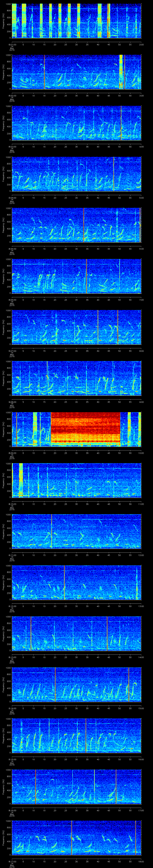The image size is (153, 868).
Task: Select the 8:17:00 start time label
Action: (12, 861)
